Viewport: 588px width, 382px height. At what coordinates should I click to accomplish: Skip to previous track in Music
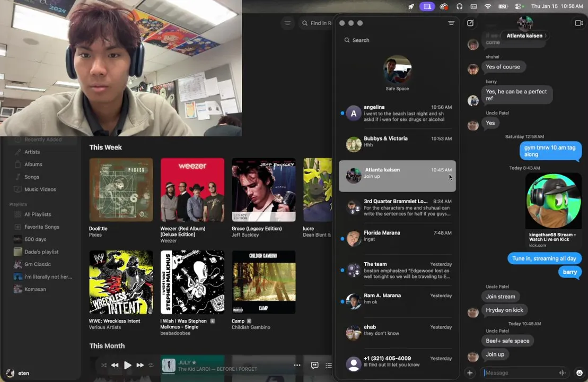115,365
